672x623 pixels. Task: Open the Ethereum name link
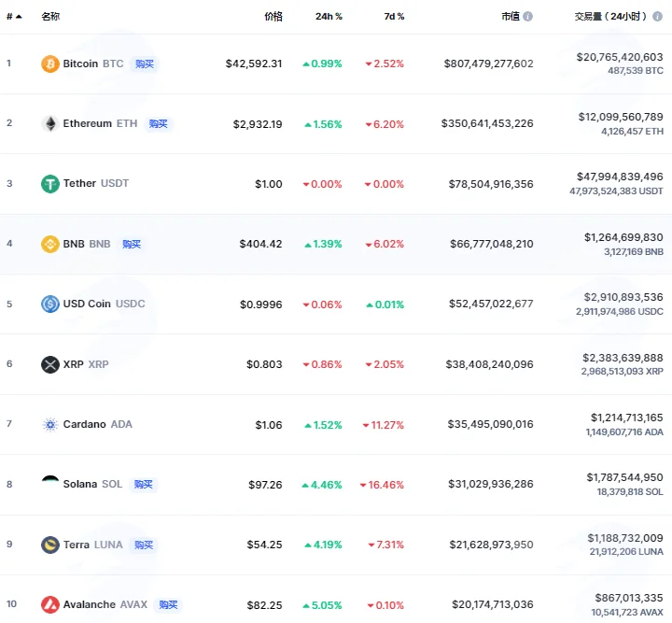pos(88,123)
